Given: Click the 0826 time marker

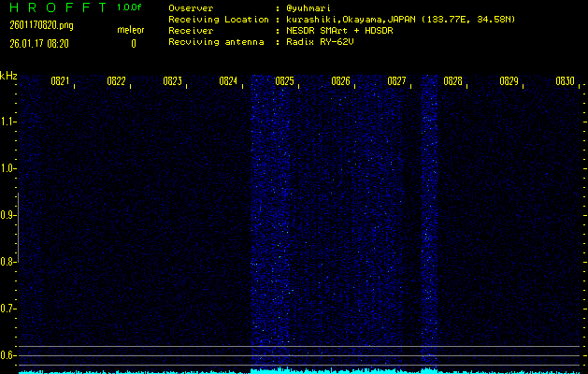Looking at the screenshot, I should coord(340,81).
